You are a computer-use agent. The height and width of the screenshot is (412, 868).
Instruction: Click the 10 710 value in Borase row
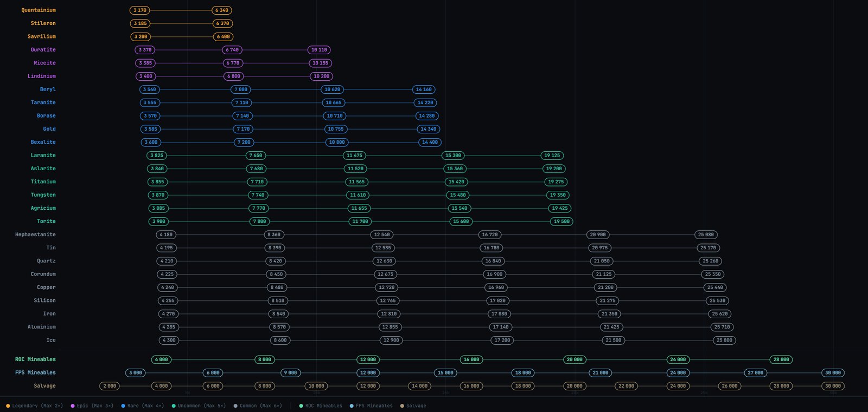[335, 116]
